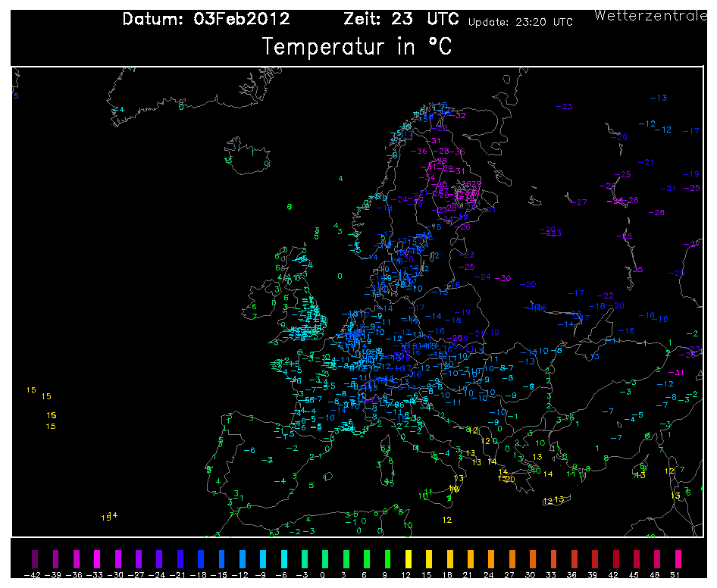Click the -42 dark purple legend swatch

pyautogui.click(x=35, y=558)
